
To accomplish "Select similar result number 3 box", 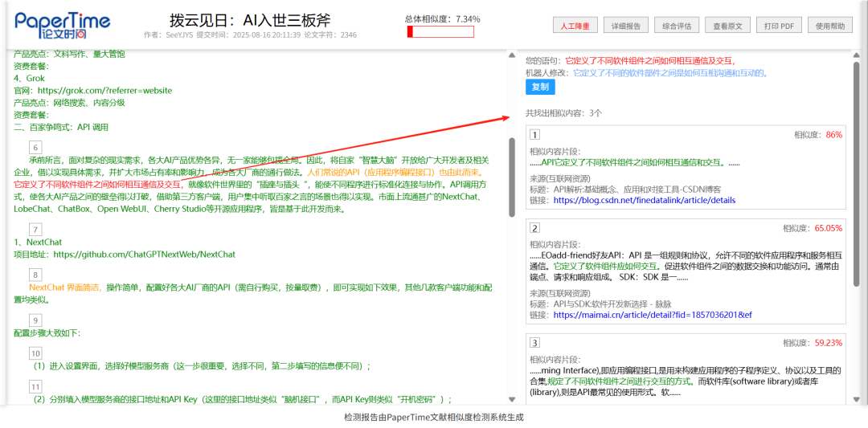I will pyautogui.click(x=535, y=343).
